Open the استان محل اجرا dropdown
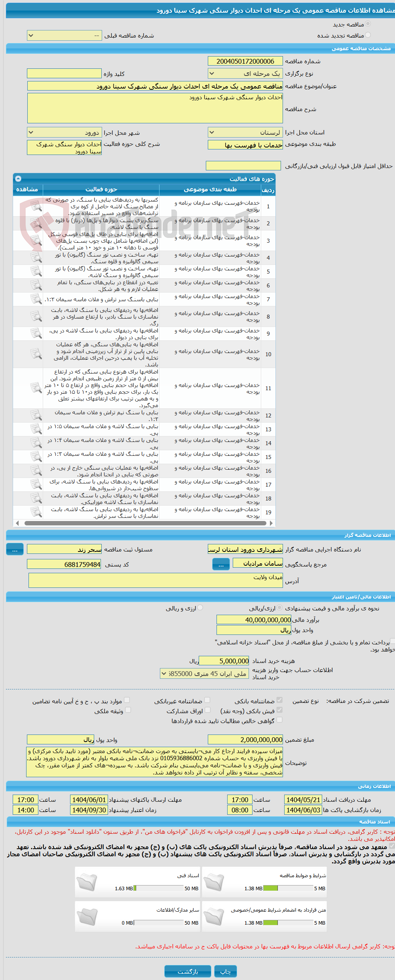The height and width of the screenshot is (980, 395). [x=245, y=132]
